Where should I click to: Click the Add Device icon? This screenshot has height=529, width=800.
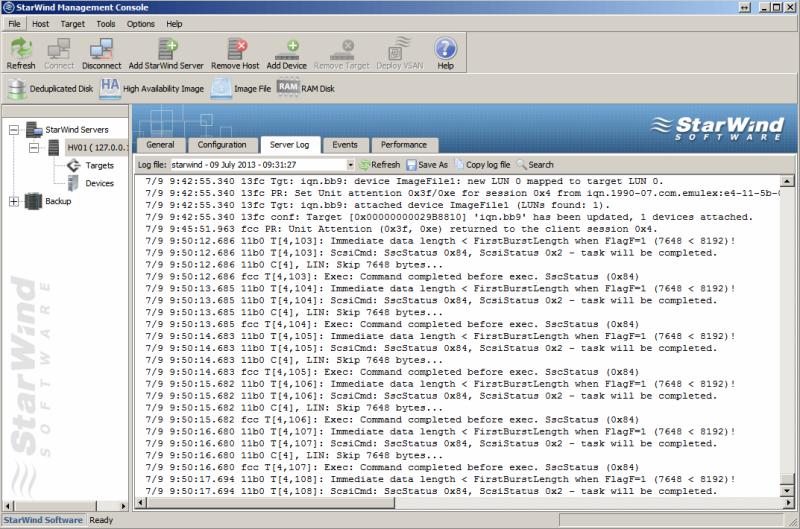(x=287, y=53)
